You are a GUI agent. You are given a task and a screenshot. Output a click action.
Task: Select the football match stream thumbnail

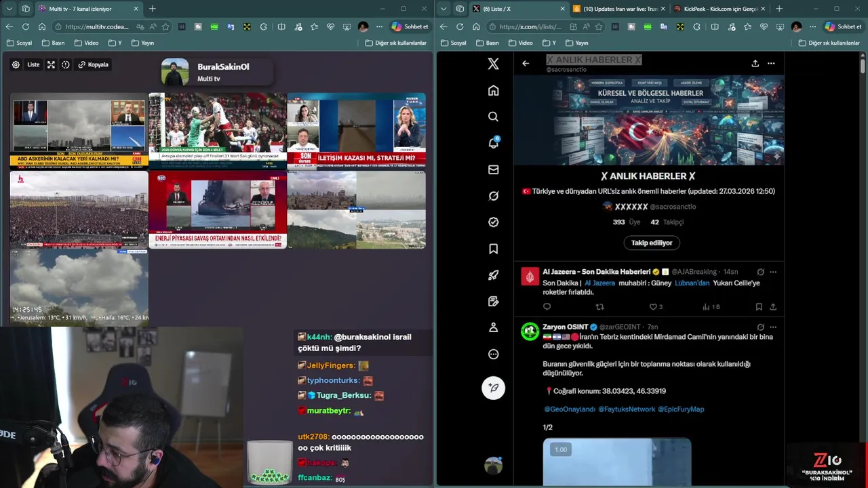(x=217, y=131)
